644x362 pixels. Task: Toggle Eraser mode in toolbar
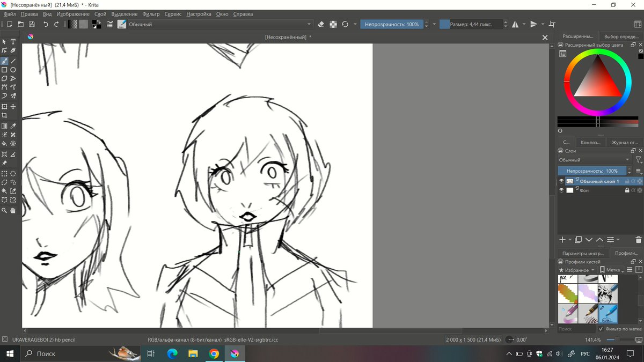coord(321,24)
